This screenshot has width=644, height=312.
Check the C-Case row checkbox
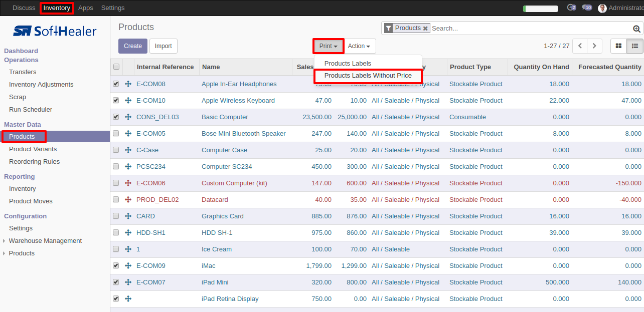pyautogui.click(x=116, y=150)
